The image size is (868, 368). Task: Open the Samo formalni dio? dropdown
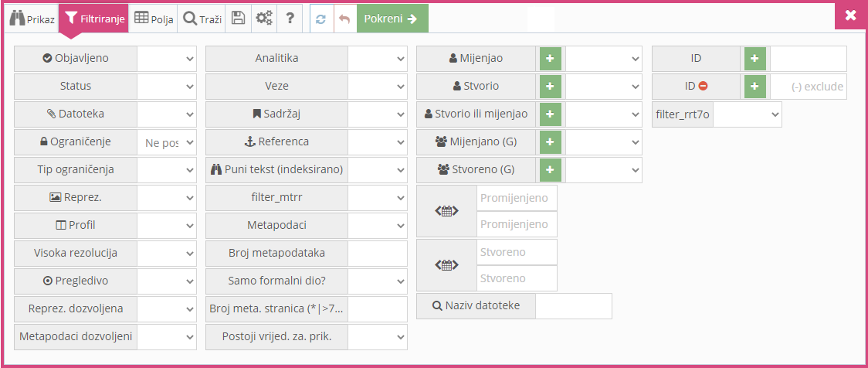click(378, 281)
